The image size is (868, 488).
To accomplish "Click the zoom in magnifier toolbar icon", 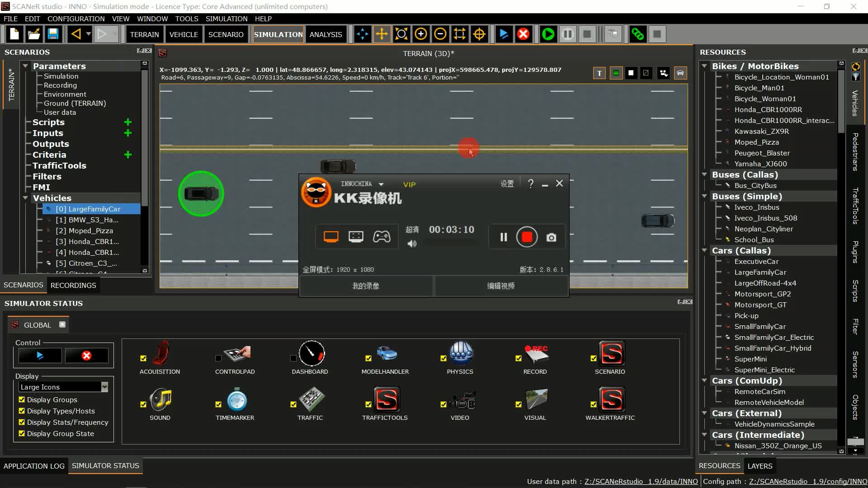I will (420, 34).
